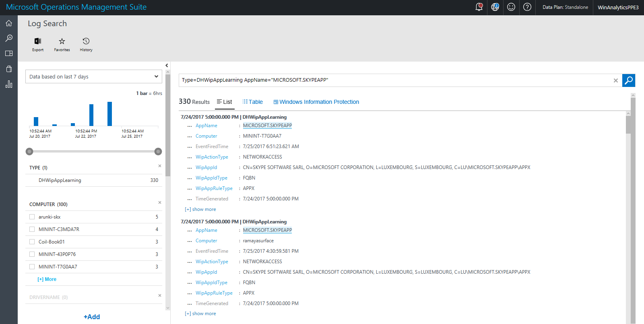Open the WinAnalyticsPPE3 workspace menu

click(618, 7)
